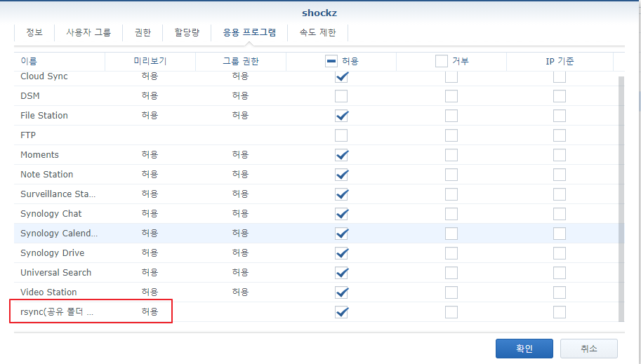Sort by the 이름 column header
The height and width of the screenshot is (364, 641).
point(59,62)
